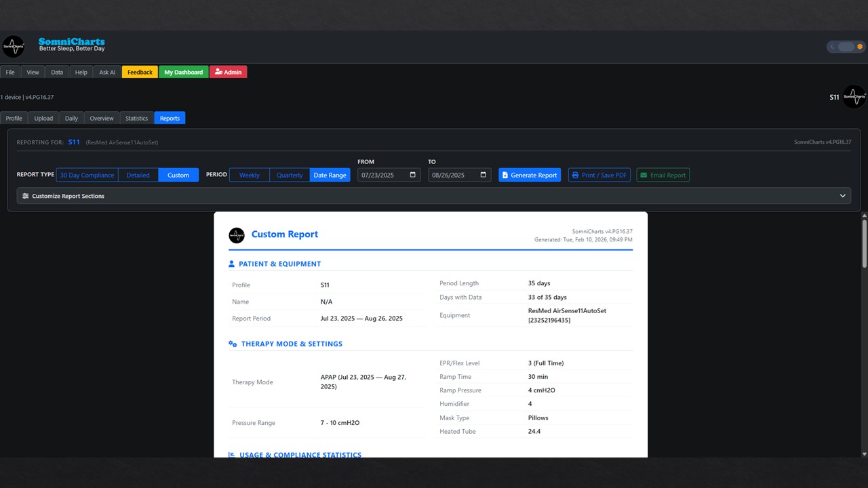Expand the Customize Report Sections chevron
The width and height of the screenshot is (868, 488).
pyautogui.click(x=842, y=195)
